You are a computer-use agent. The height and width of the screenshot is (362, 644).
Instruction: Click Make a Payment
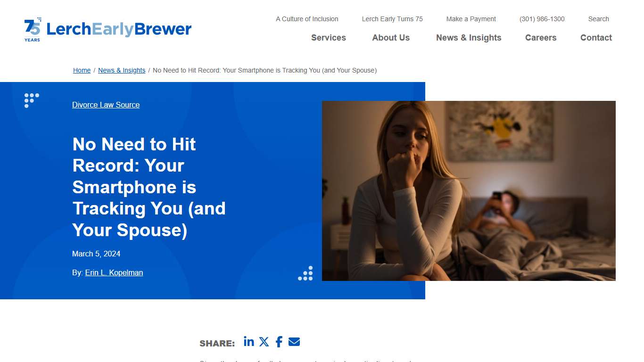point(471,19)
